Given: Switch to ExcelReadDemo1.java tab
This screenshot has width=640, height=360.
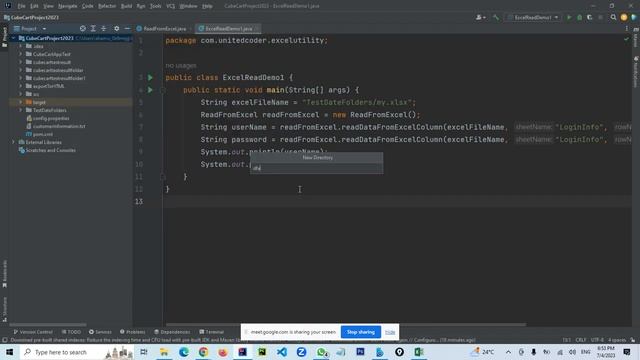Looking at the screenshot, I should (229, 29).
